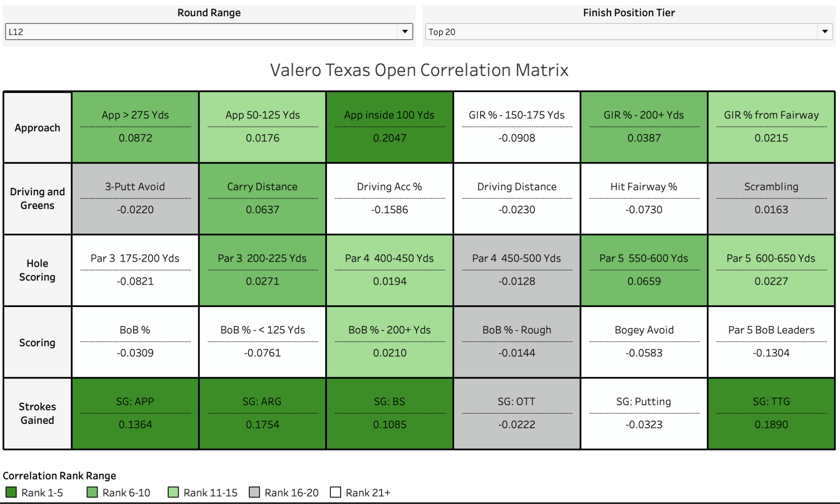Screen dimensions: 840x504
Task: Select the Approach row header
Action: tap(38, 128)
